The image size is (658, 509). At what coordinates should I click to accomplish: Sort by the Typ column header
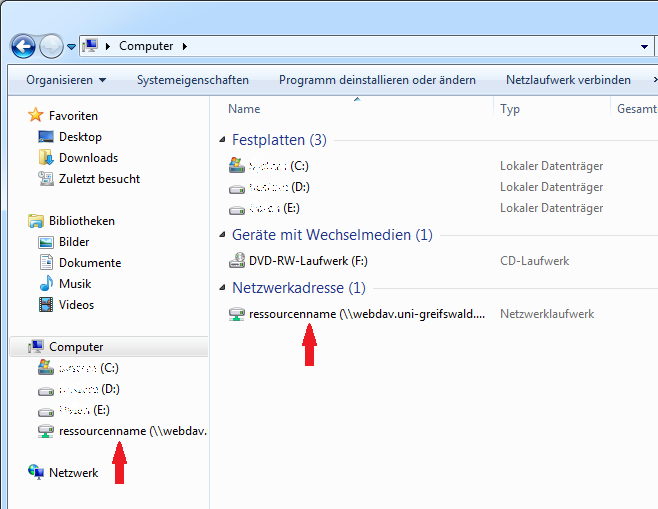510,109
